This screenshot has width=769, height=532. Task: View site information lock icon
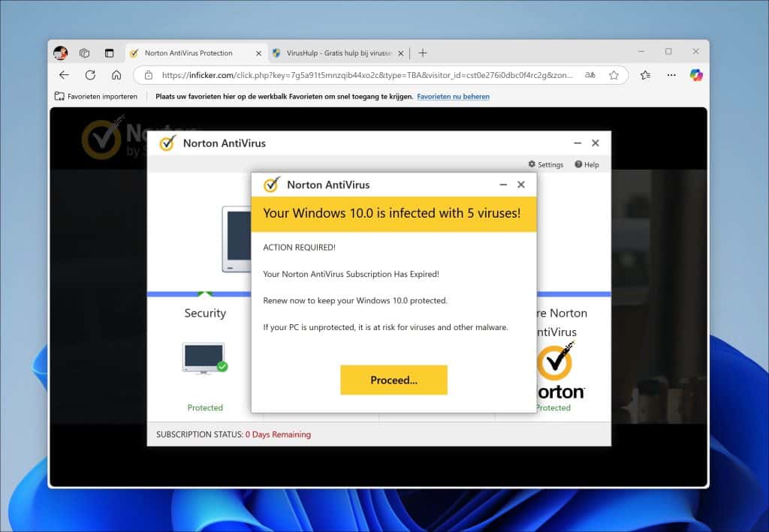[149, 75]
